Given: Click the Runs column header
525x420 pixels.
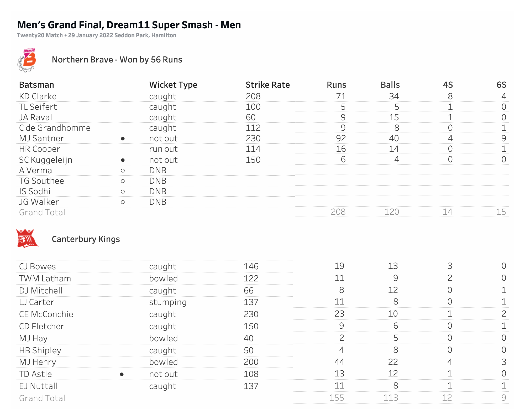Looking at the screenshot, I should click(x=336, y=85).
